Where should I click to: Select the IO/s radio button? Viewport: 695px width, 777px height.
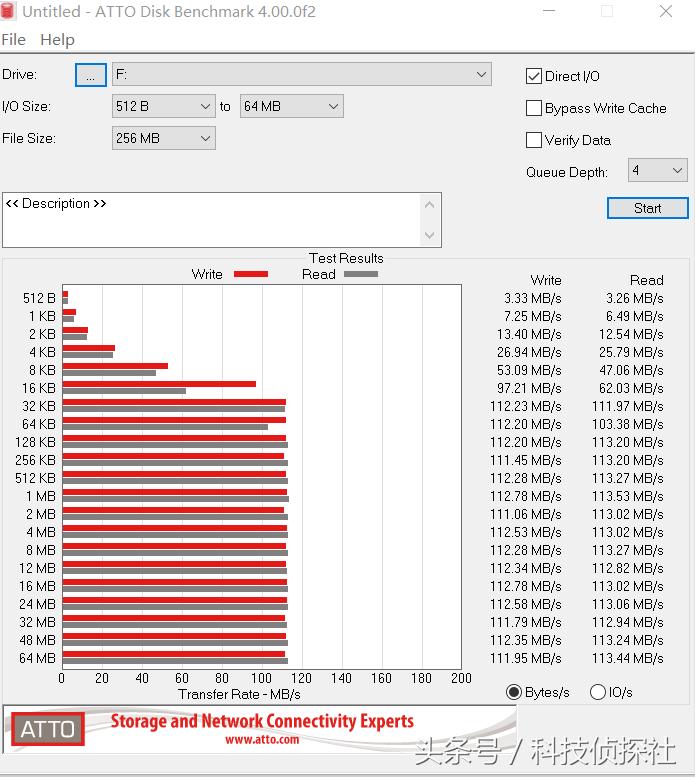[598, 692]
